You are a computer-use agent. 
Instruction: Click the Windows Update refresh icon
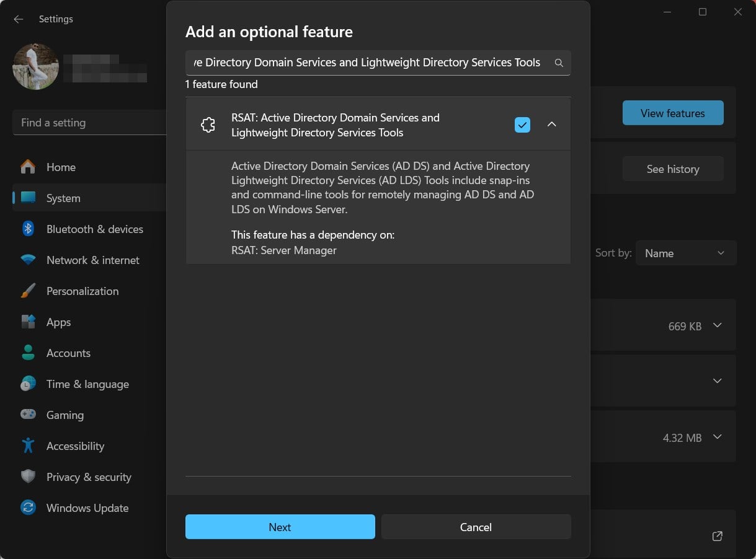(x=28, y=508)
